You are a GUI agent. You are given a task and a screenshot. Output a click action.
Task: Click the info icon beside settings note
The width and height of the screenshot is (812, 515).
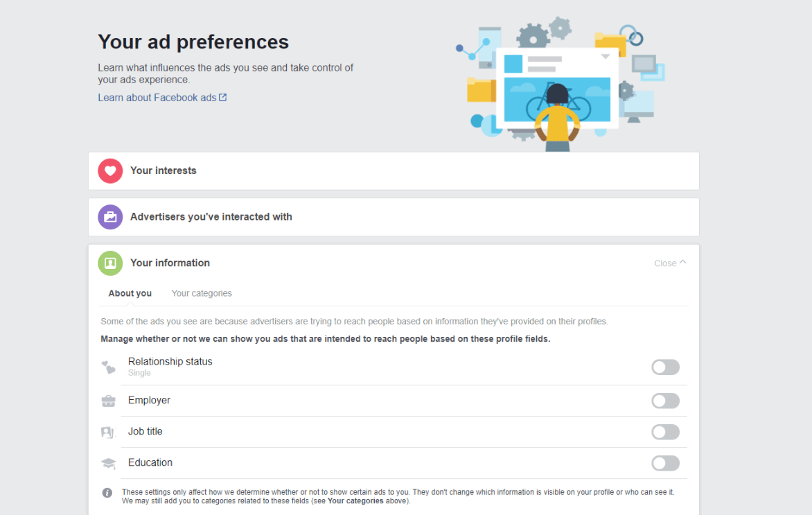click(107, 493)
